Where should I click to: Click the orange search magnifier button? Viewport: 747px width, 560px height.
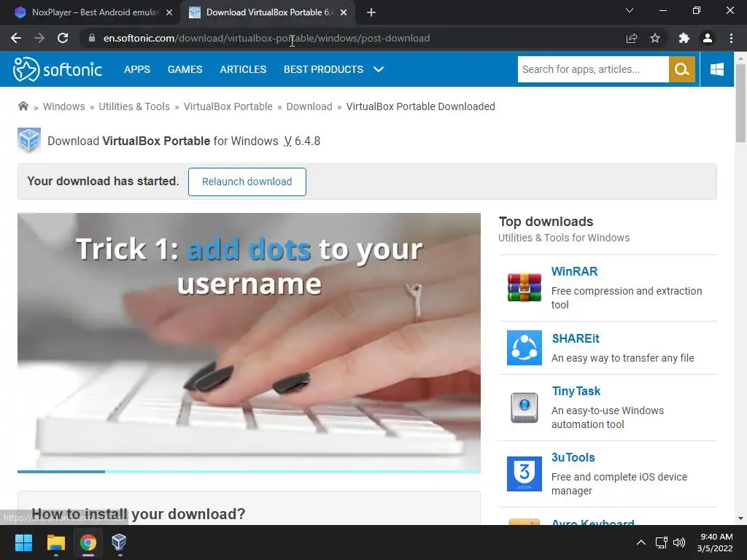pyautogui.click(x=682, y=69)
